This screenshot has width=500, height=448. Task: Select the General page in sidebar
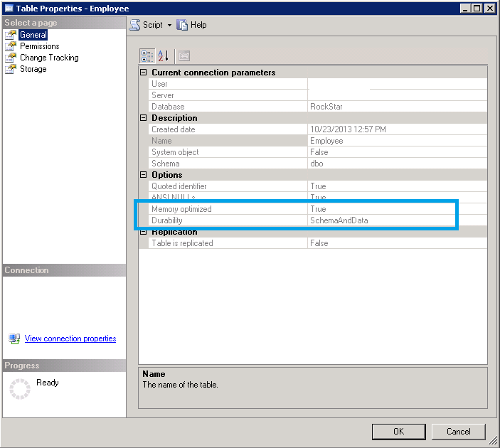(33, 35)
